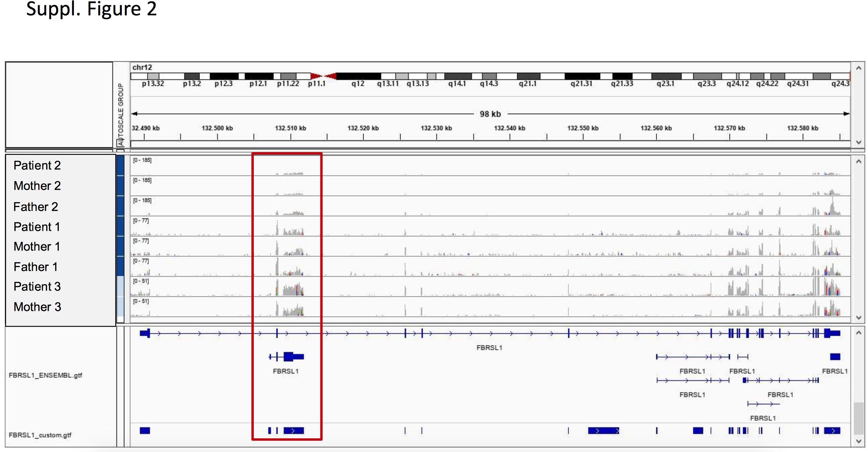Select the Patient 2 track name
The width and height of the screenshot is (868, 452).
point(37,166)
